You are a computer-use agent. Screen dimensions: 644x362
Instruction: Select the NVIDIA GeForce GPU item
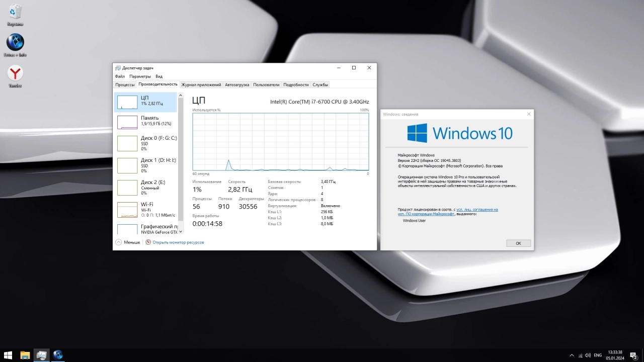click(x=145, y=229)
